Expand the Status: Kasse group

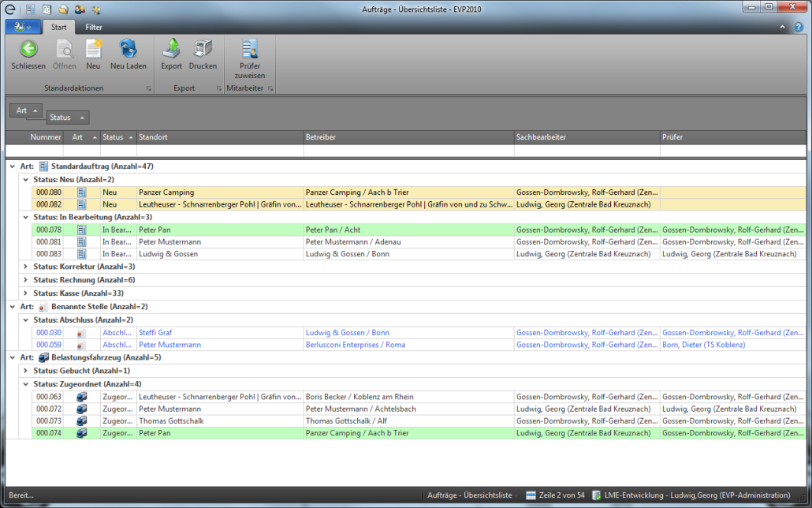click(x=25, y=293)
